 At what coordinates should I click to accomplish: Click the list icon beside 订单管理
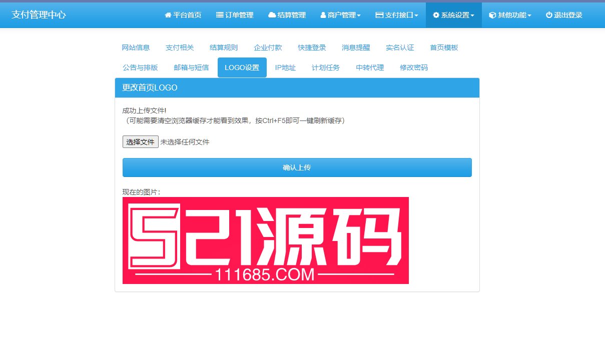click(220, 15)
